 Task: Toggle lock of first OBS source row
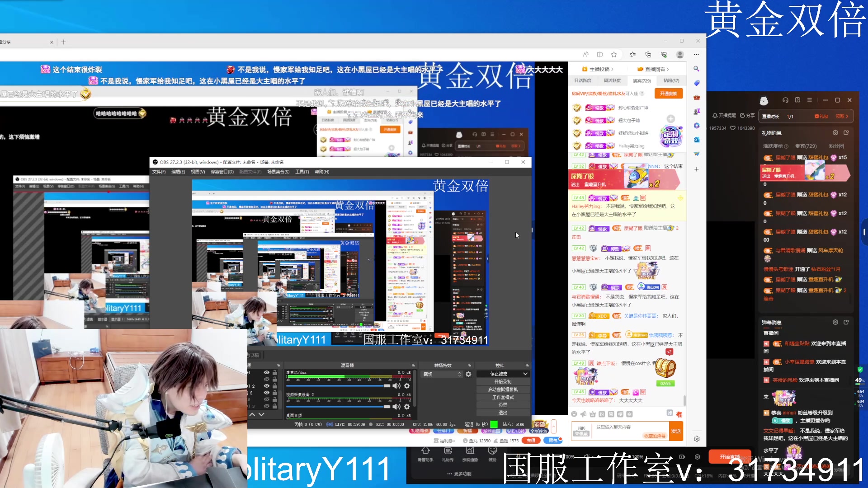(x=275, y=372)
